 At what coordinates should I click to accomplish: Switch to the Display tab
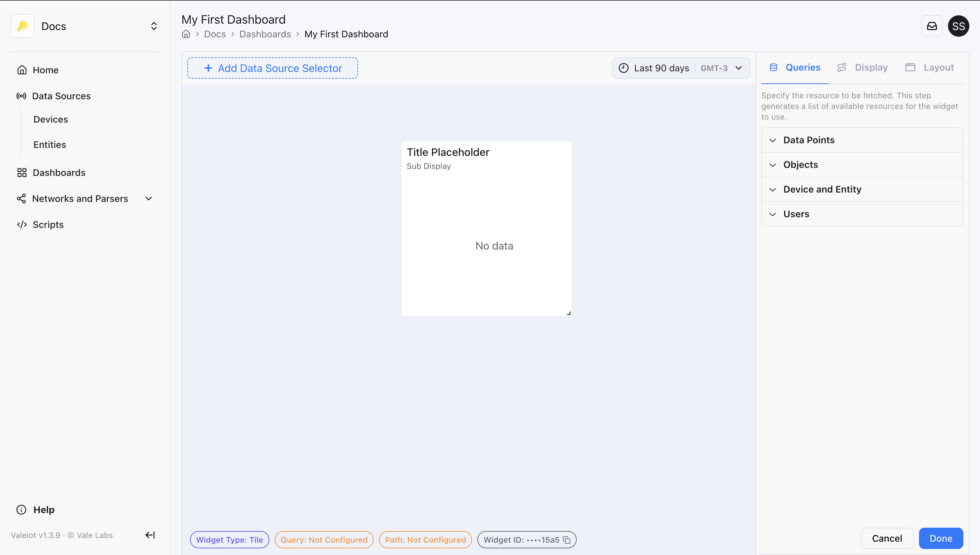point(871,67)
